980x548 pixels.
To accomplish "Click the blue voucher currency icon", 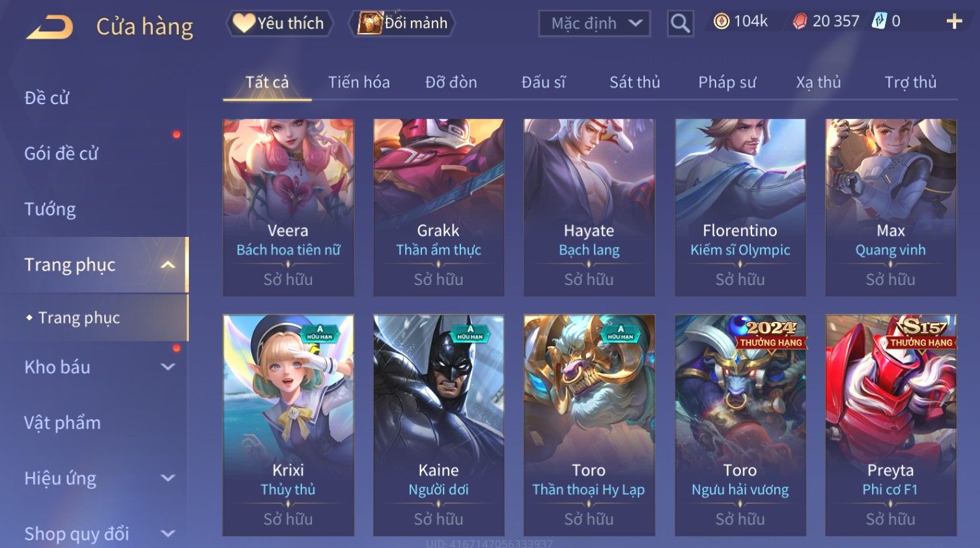I will (879, 21).
